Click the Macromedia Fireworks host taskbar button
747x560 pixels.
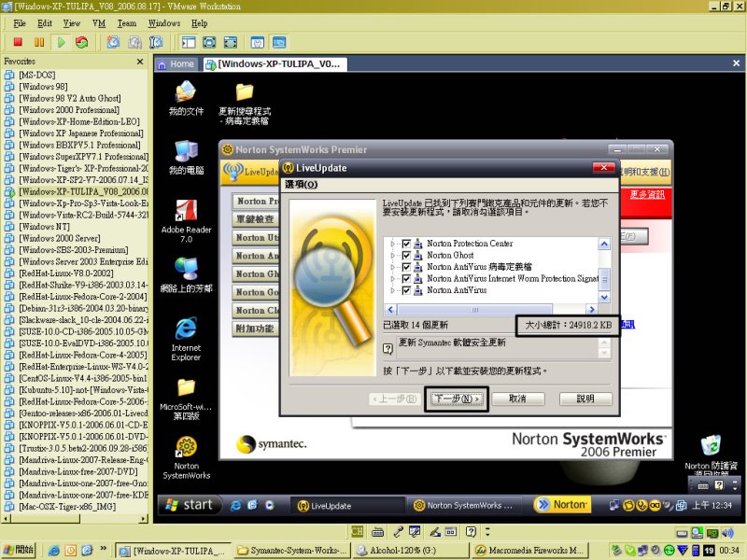coord(529,551)
